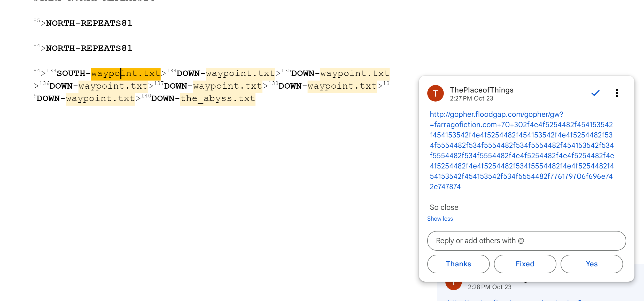
Task: Resolve the comment with the checkmark icon
Action: (595, 93)
